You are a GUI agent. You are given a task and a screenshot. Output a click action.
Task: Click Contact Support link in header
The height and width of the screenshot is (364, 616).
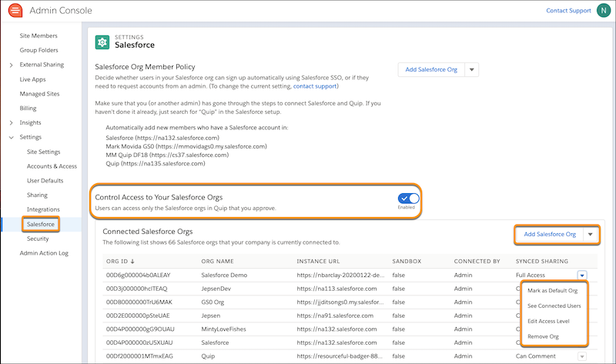pyautogui.click(x=568, y=11)
